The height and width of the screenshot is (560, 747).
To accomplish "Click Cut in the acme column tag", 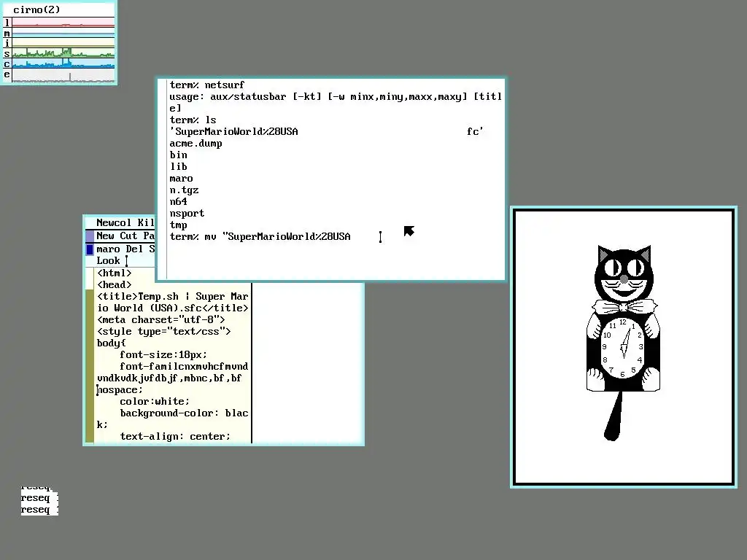I will tap(128, 236).
